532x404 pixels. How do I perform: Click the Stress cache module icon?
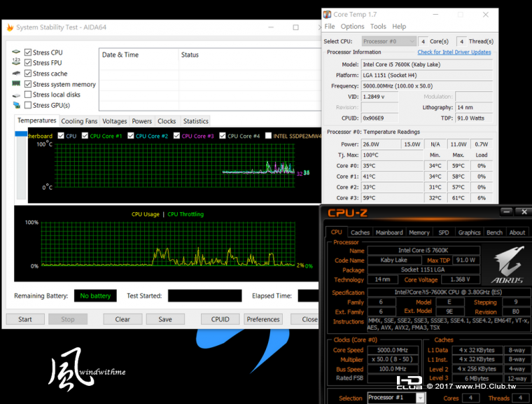coord(16,73)
